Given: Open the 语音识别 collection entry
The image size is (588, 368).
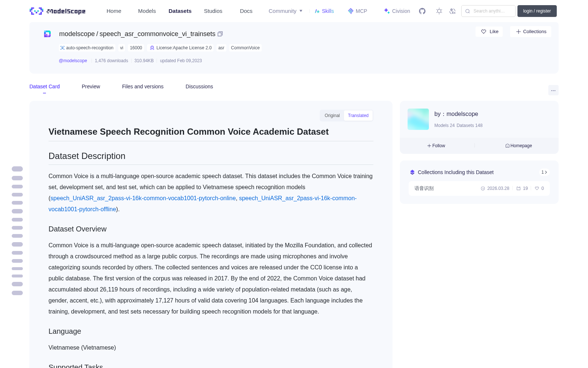Looking at the screenshot, I should coord(479,188).
